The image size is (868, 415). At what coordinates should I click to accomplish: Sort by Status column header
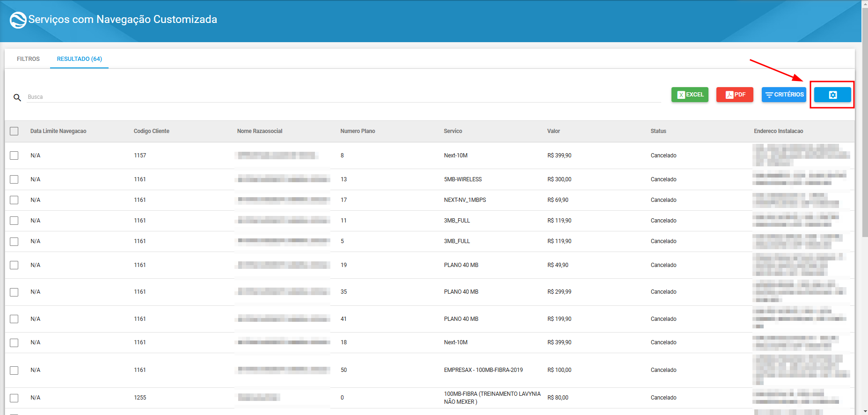coord(658,131)
